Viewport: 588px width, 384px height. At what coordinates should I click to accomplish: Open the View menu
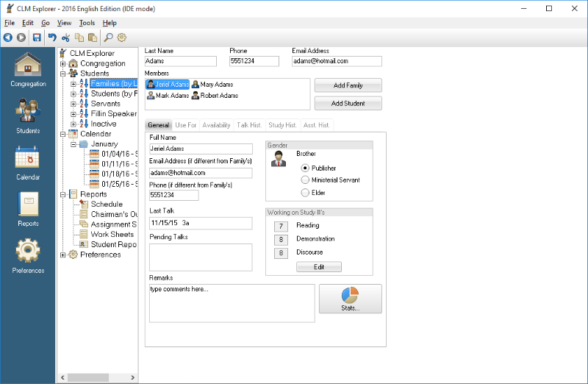pyautogui.click(x=64, y=23)
